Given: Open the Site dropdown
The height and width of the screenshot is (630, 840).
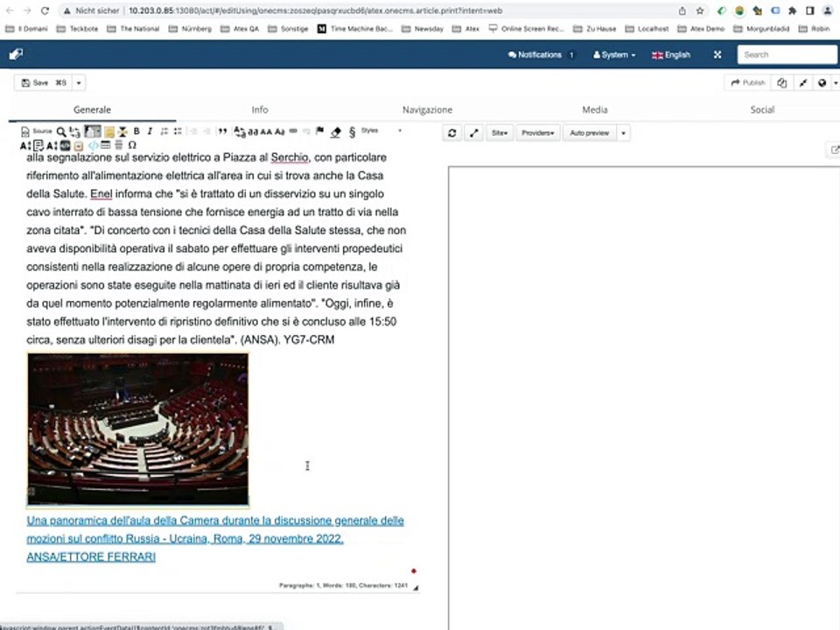Looking at the screenshot, I should (500, 133).
